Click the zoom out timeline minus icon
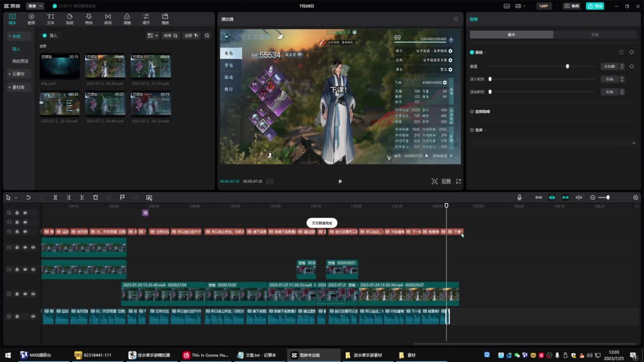The height and width of the screenshot is (362, 644). tap(593, 198)
